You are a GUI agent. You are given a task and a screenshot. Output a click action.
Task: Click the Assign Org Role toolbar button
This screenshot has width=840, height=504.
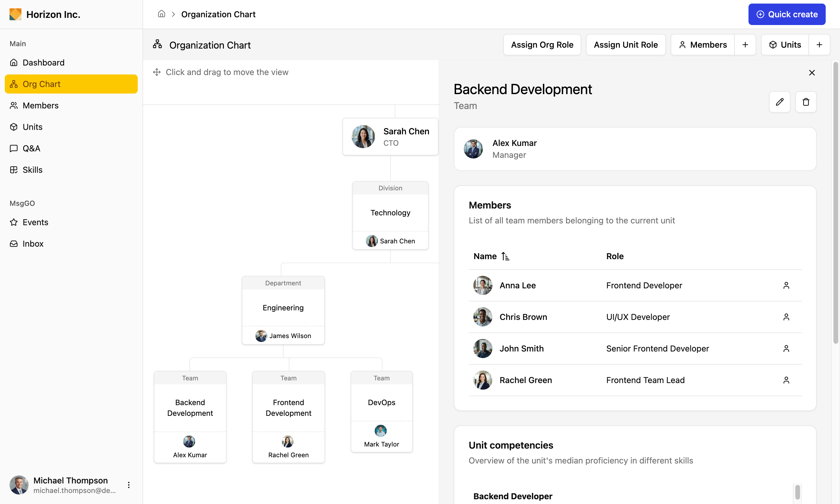pos(542,44)
